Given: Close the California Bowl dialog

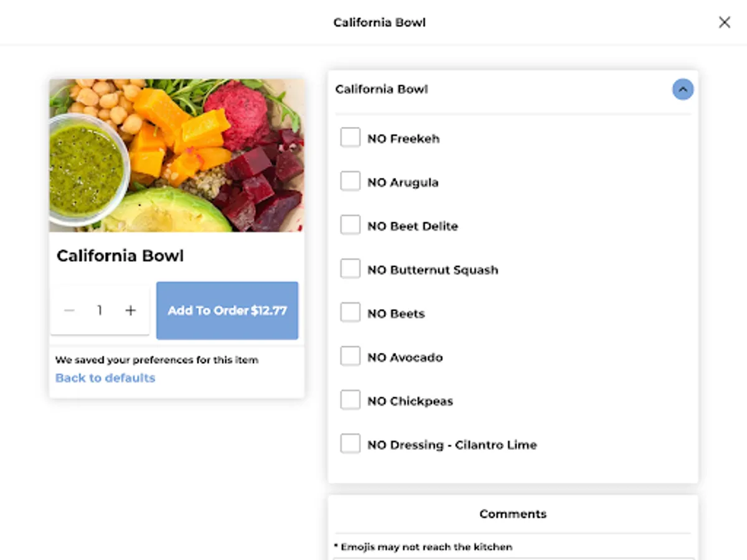Looking at the screenshot, I should (725, 22).
